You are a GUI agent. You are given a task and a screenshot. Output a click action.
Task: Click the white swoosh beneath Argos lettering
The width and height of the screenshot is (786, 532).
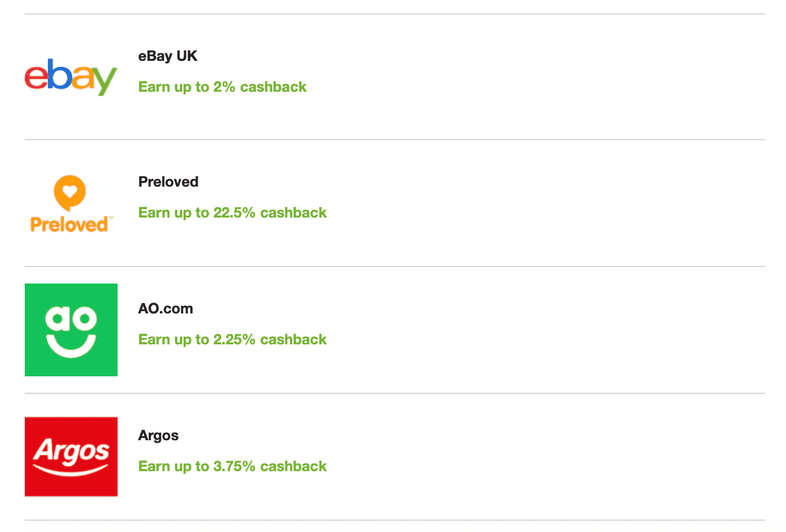[x=71, y=470]
